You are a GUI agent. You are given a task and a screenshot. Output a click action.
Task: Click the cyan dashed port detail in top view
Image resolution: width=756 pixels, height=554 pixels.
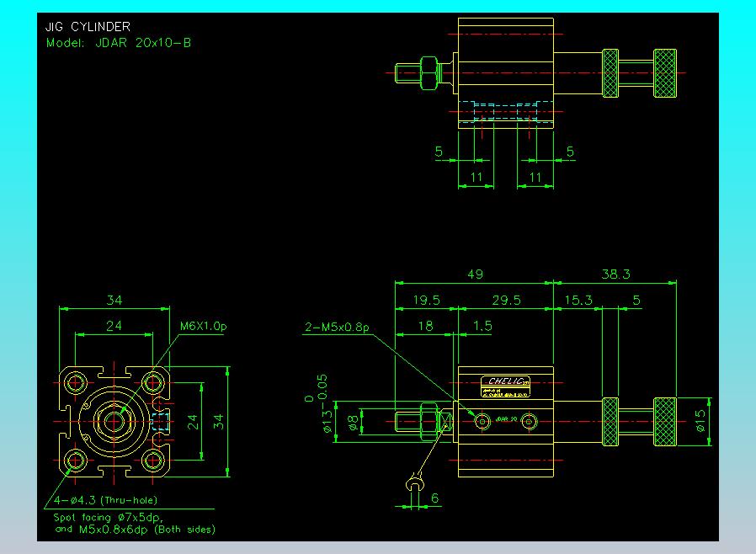click(505, 112)
